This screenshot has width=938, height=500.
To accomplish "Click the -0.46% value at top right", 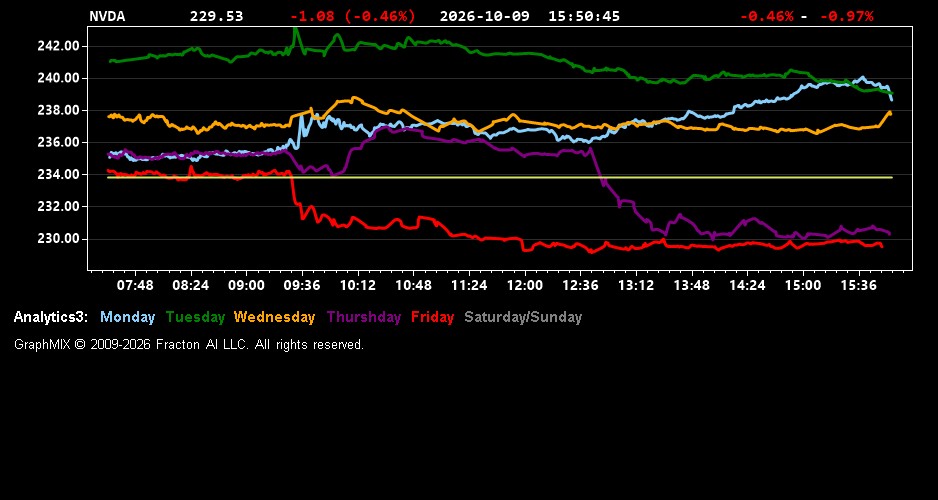I will [767, 17].
